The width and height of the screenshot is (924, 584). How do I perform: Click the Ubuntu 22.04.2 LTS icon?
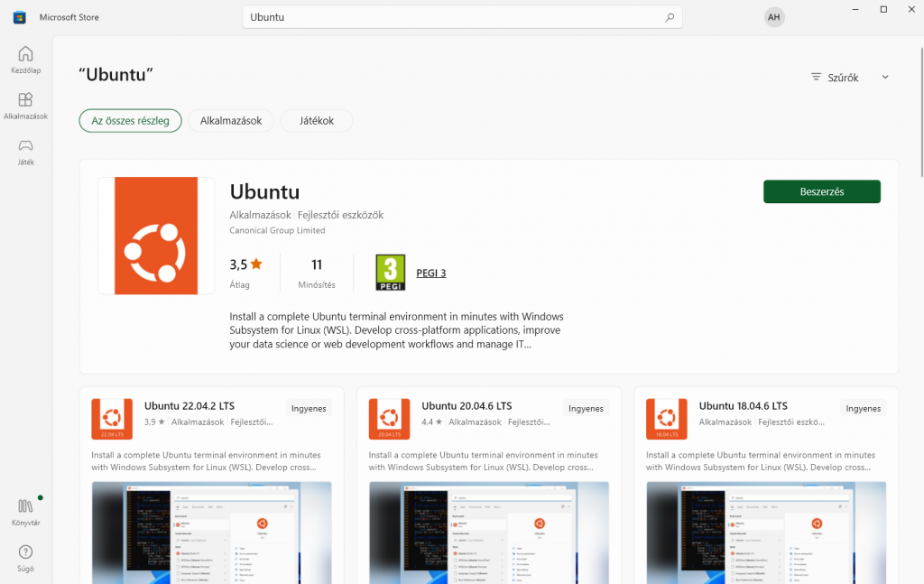[x=112, y=419]
